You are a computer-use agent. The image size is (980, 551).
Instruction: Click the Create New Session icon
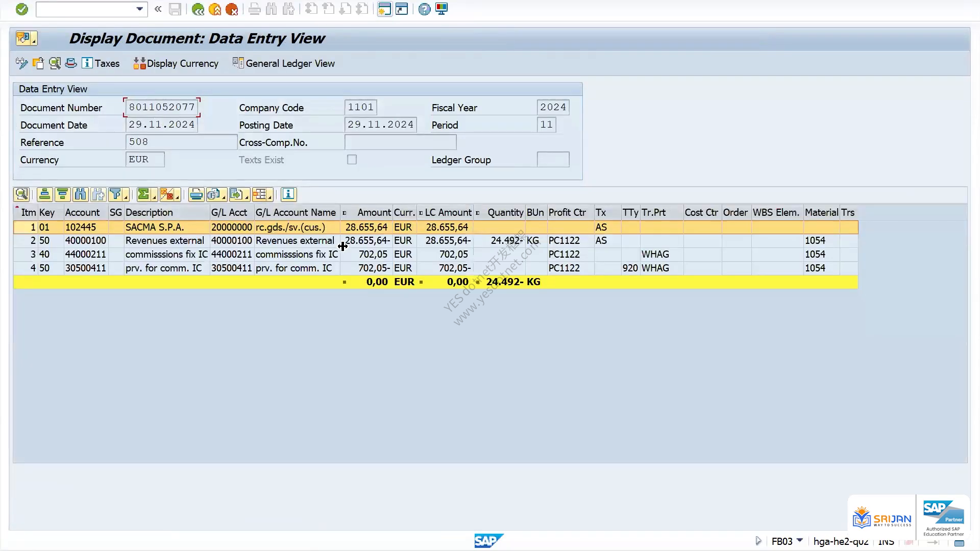[384, 9]
